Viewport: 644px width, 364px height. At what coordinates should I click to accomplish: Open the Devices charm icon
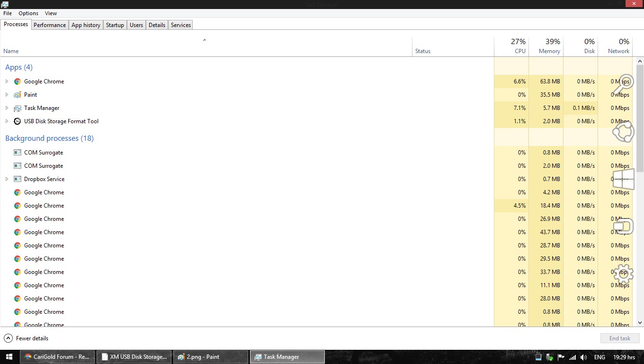[623, 227]
